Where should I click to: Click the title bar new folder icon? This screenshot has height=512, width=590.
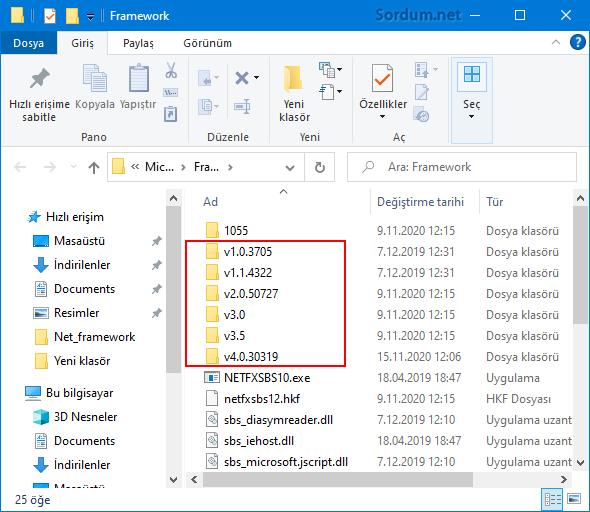72,16
